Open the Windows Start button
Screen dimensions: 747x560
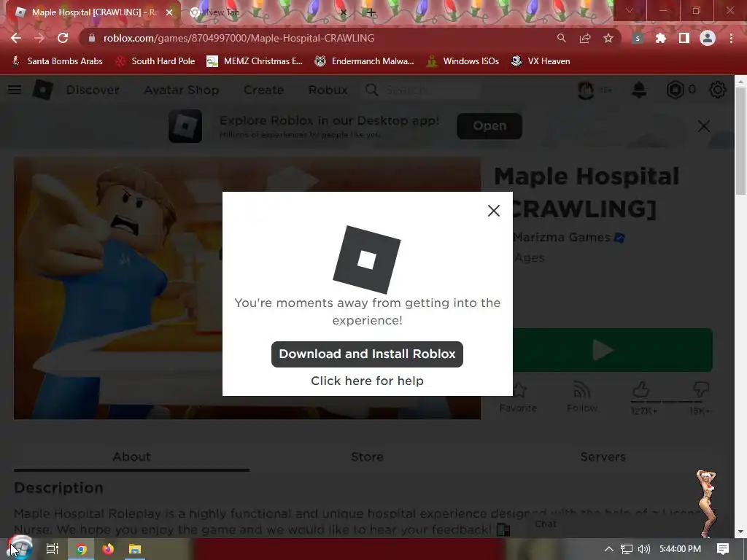tap(19, 548)
